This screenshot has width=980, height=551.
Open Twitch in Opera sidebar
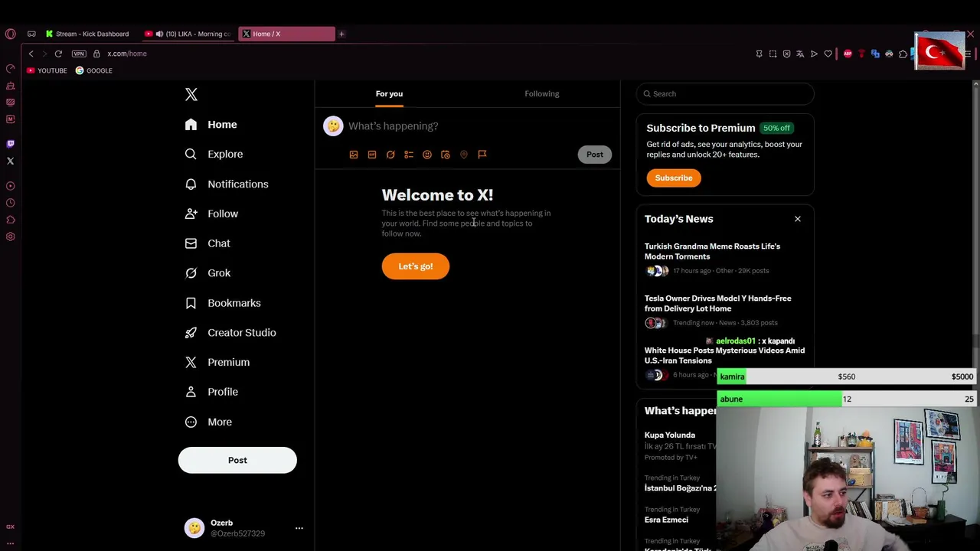pyautogui.click(x=10, y=144)
